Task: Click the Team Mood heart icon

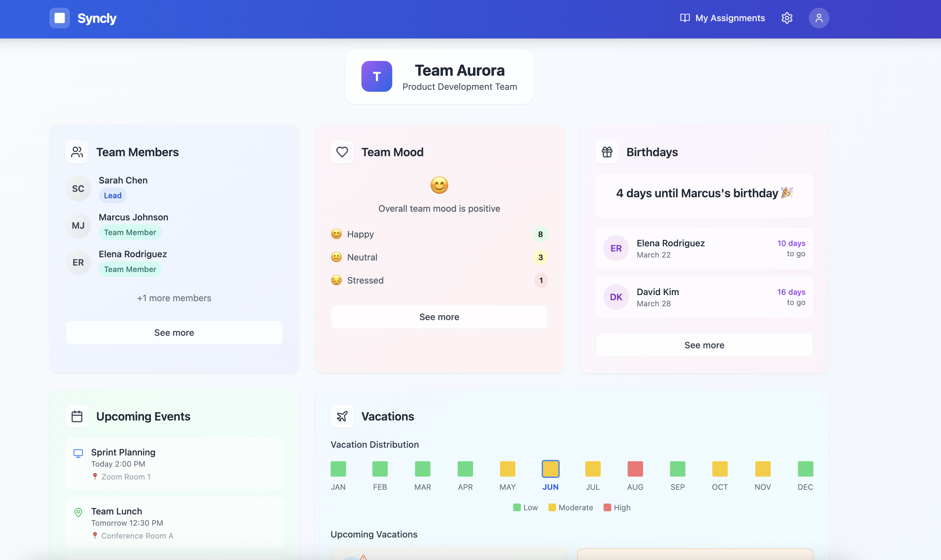Action: point(342,152)
